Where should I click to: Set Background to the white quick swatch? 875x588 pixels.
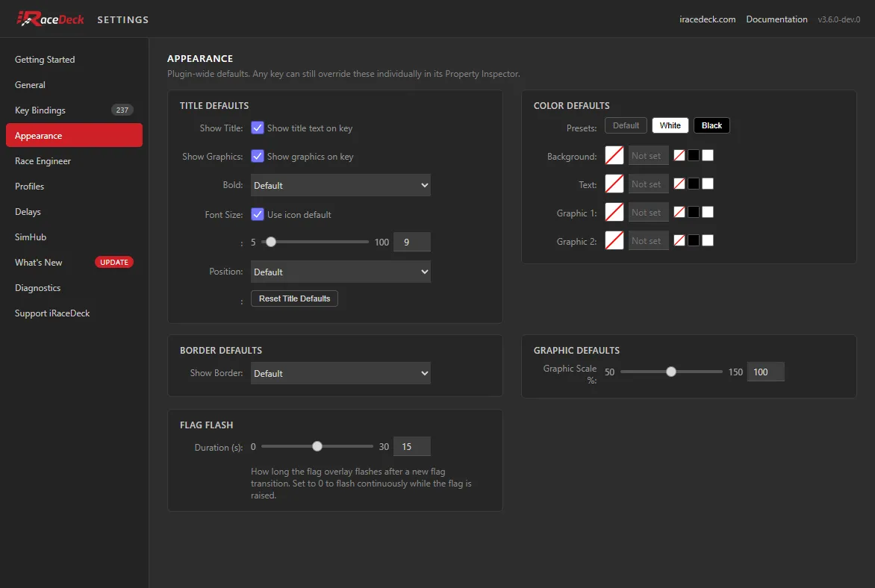(708, 156)
